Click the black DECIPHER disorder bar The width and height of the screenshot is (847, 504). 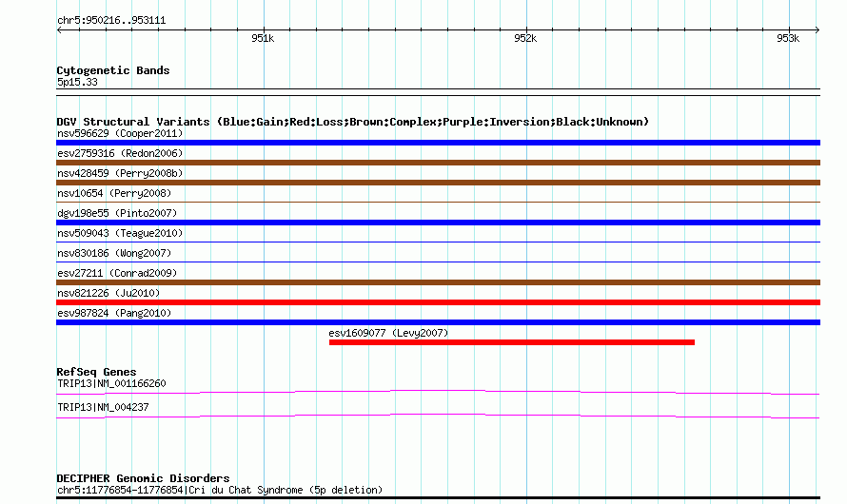(x=438, y=497)
